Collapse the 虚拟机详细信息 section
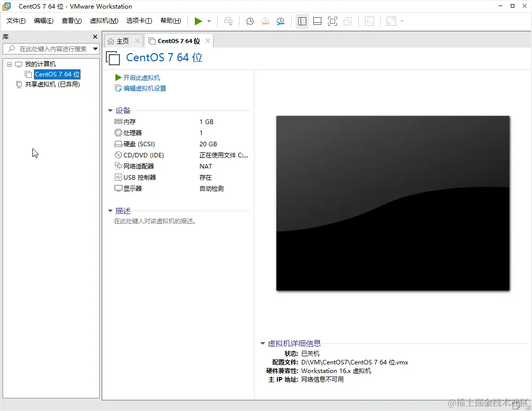532x411 pixels. click(263, 344)
